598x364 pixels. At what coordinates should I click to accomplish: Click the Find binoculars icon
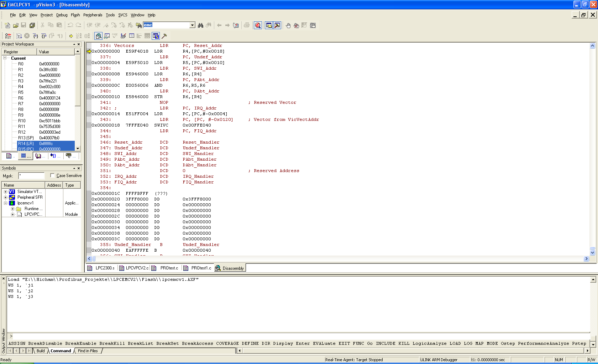(201, 25)
